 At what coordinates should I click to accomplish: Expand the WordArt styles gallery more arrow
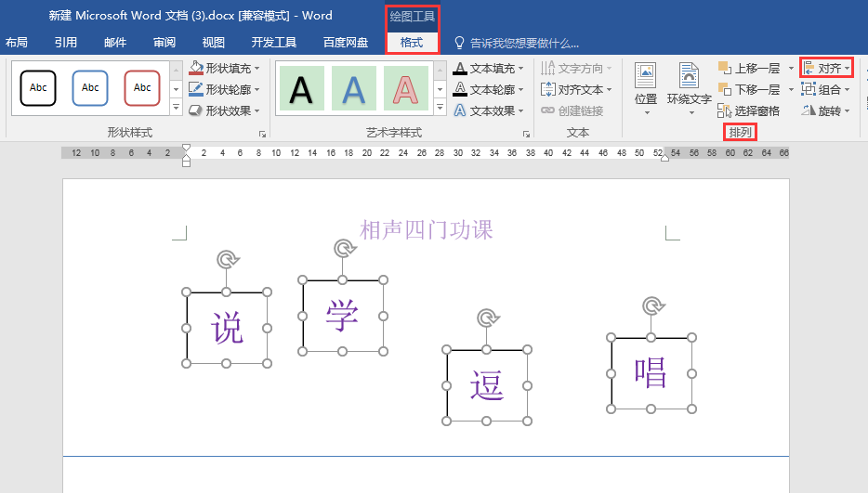pyautogui.click(x=441, y=107)
